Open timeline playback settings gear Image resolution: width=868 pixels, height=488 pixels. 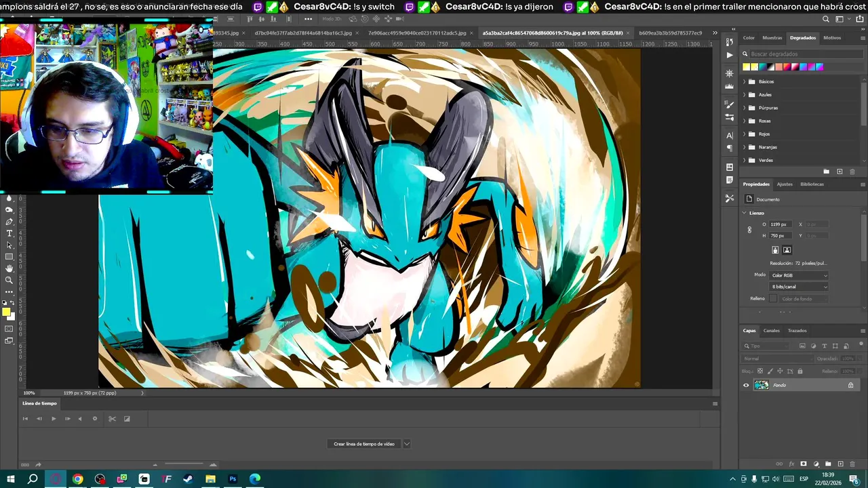pos(95,419)
